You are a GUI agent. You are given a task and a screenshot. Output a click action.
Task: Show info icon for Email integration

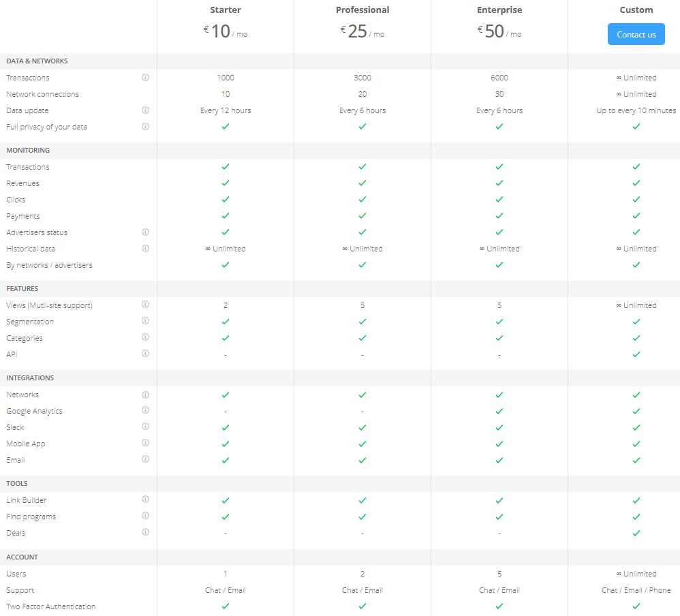point(146,459)
